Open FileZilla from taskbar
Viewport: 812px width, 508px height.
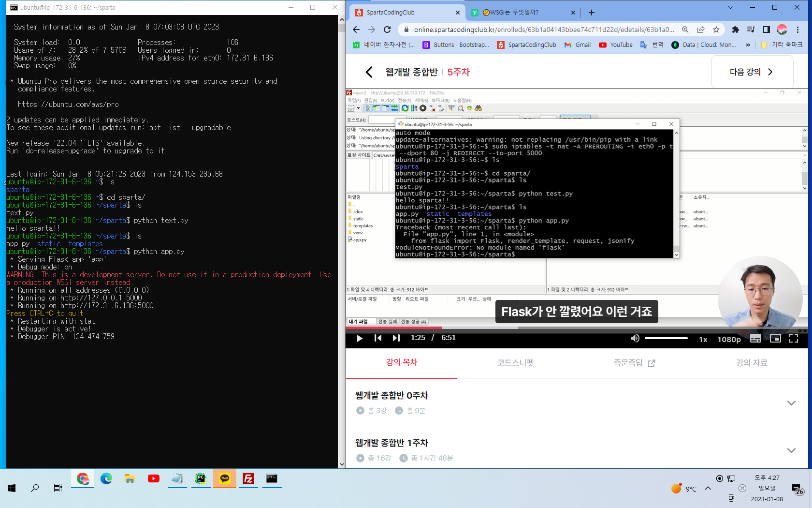(x=248, y=479)
